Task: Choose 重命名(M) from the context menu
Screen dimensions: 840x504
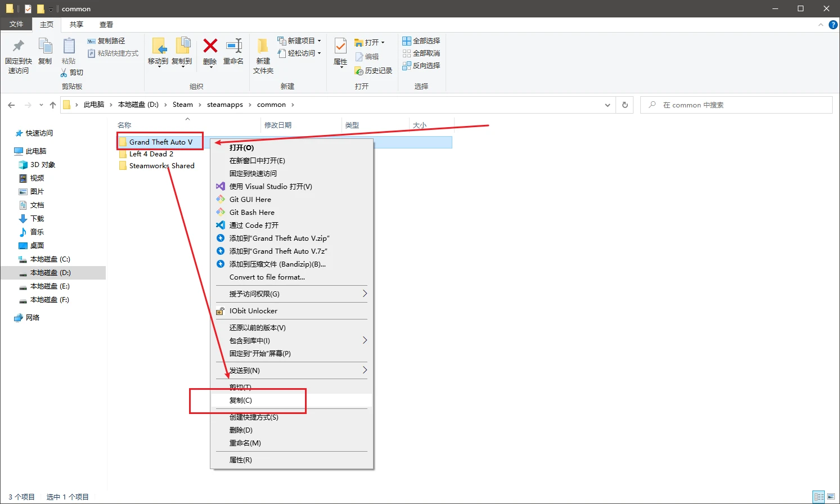Action: pos(291,443)
